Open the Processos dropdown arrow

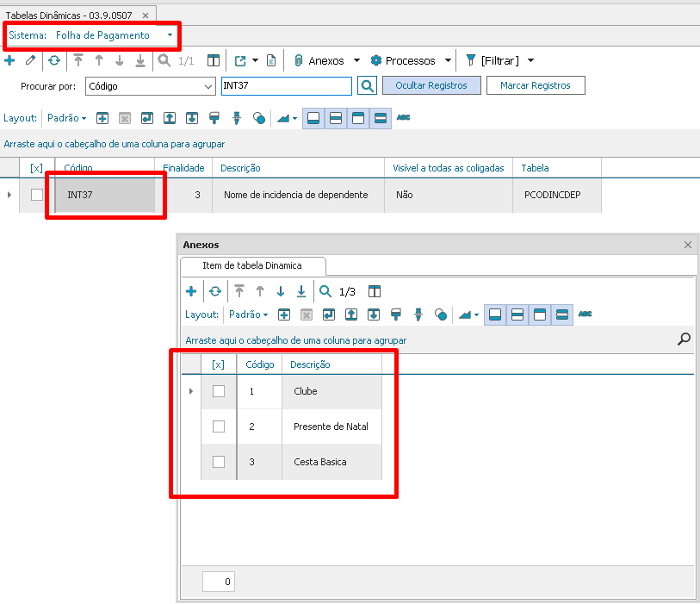(448, 60)
